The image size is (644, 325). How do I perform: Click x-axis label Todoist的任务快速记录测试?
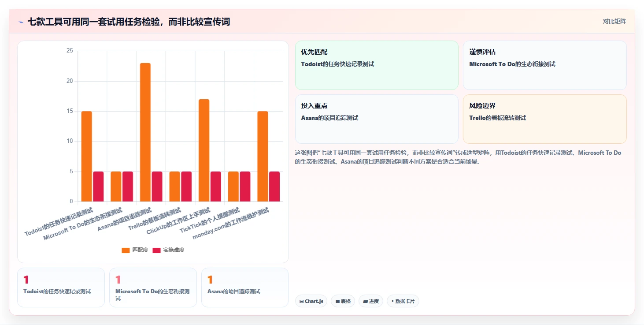[59, 222]
